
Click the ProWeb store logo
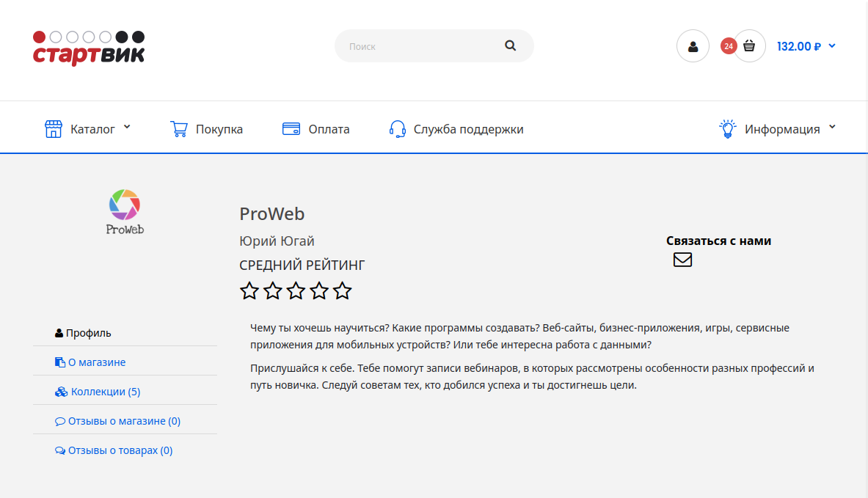coord(125,212)
